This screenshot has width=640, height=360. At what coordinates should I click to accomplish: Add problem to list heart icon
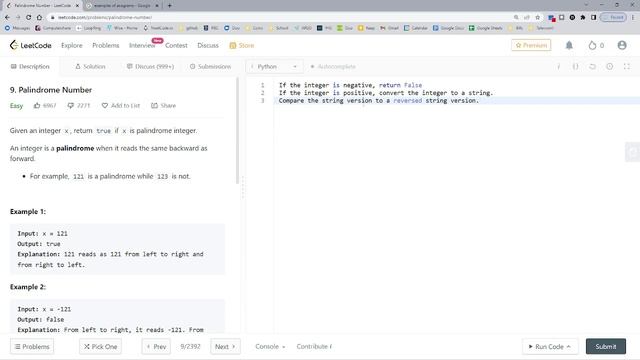104,105
